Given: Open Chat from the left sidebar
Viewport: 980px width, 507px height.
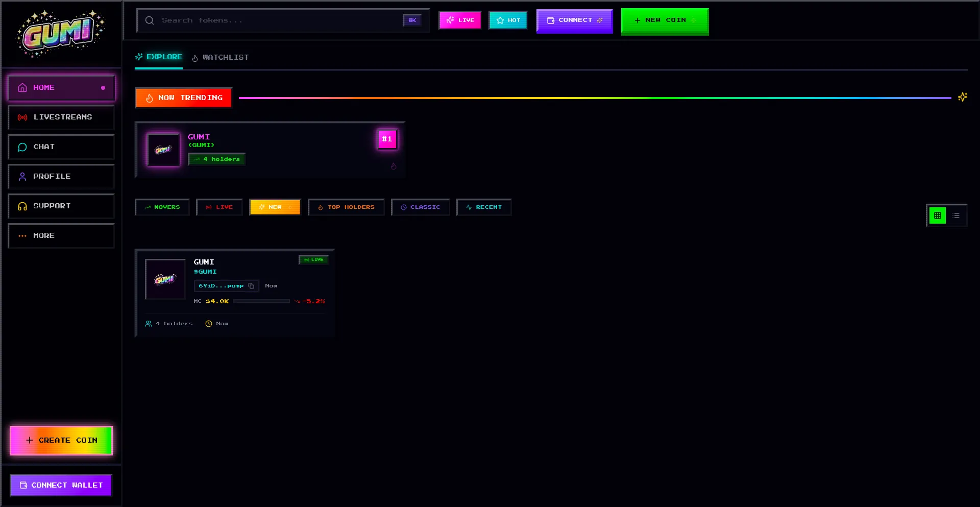Looking at the screenshot, I should [x=61, y=147].
